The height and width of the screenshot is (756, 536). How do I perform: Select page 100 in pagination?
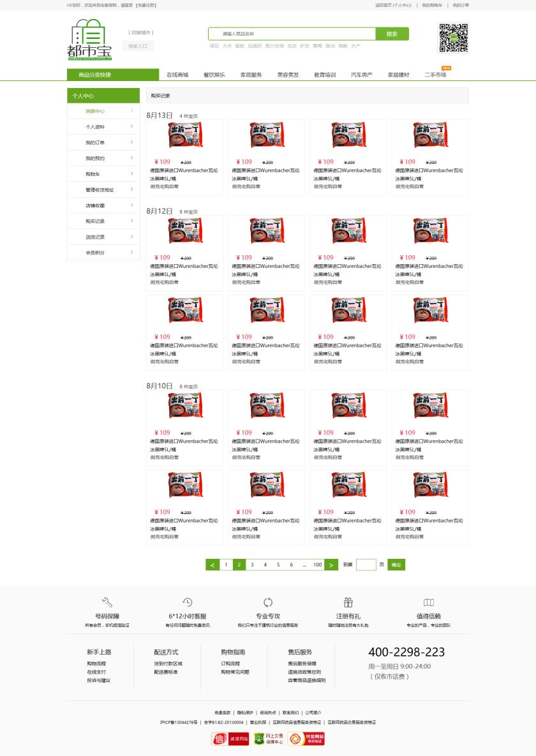click(317, 565)
